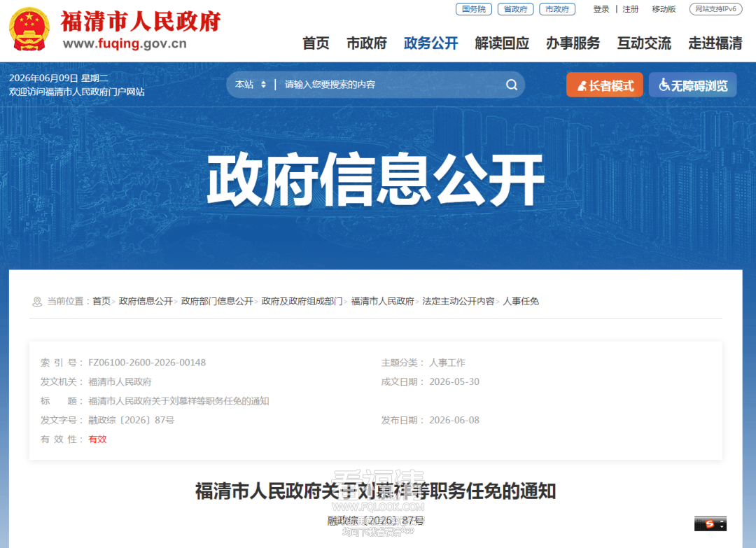Enable 无障碍浏览 accessibility browsing

692,85
